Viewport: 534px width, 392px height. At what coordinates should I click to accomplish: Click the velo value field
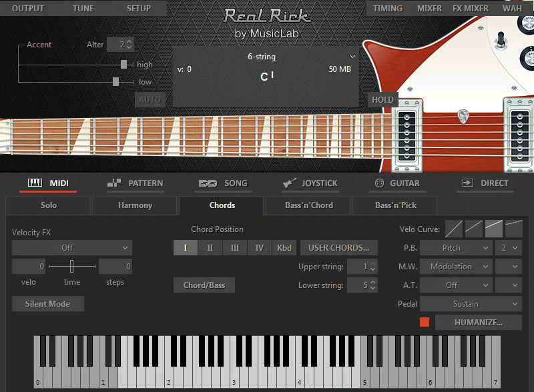pyautogui.click(x=29, y=267)
